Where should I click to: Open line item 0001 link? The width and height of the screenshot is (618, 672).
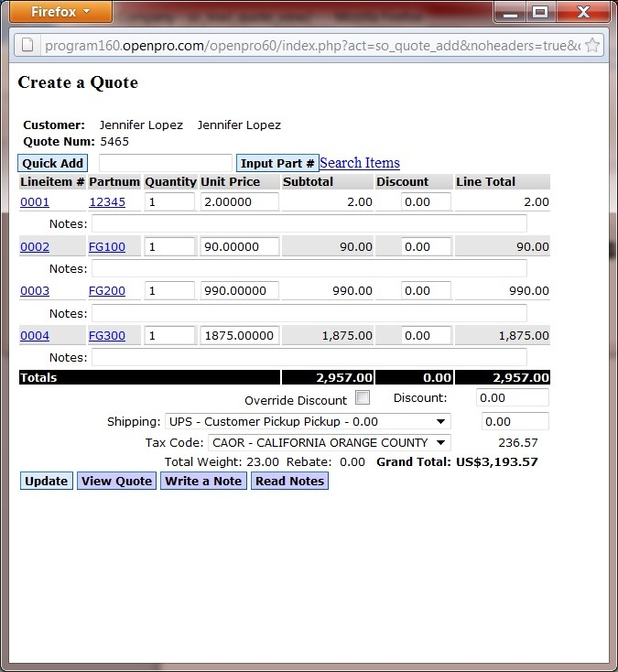pos(35,202)
